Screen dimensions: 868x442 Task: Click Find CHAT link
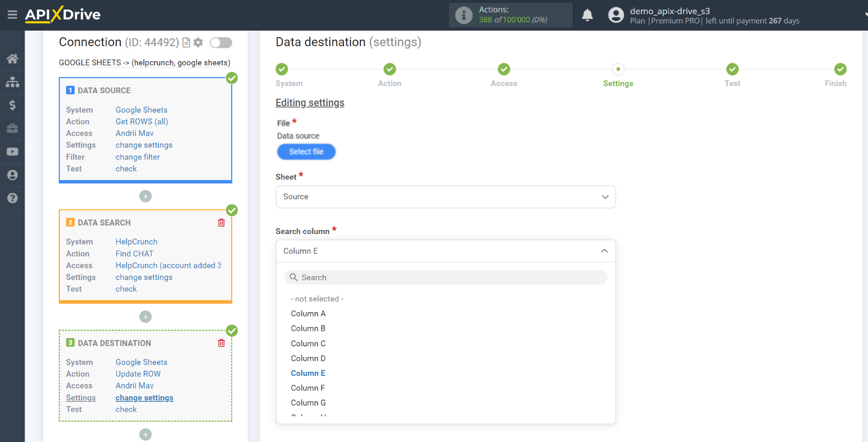[x=134, y=254]
